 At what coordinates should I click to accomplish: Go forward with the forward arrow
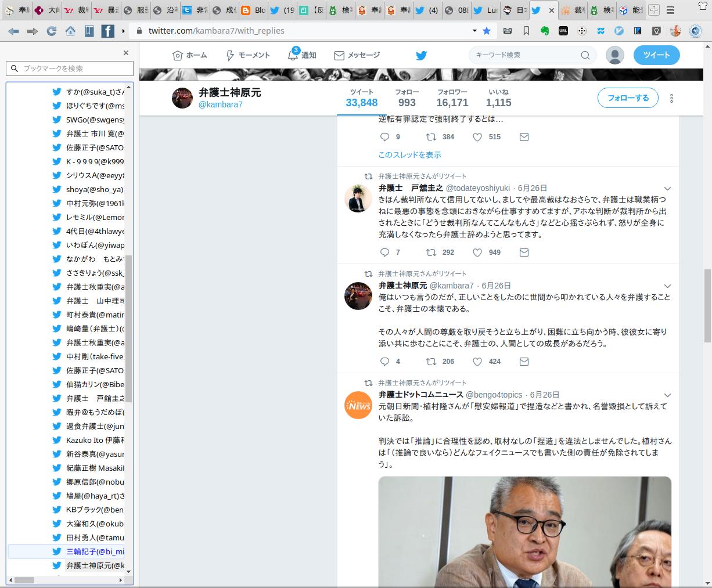pos(33,31)
